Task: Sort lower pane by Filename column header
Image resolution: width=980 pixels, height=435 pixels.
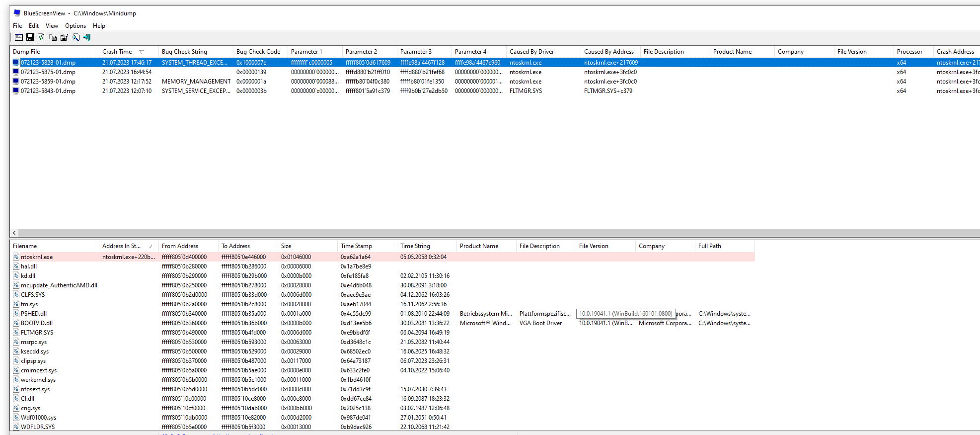Action: 55,246
